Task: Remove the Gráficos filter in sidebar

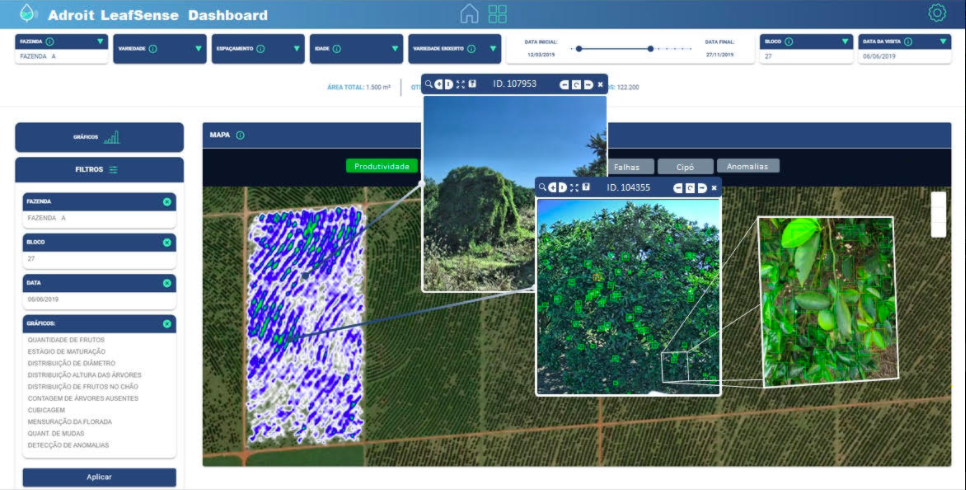Action: [167, 324]
